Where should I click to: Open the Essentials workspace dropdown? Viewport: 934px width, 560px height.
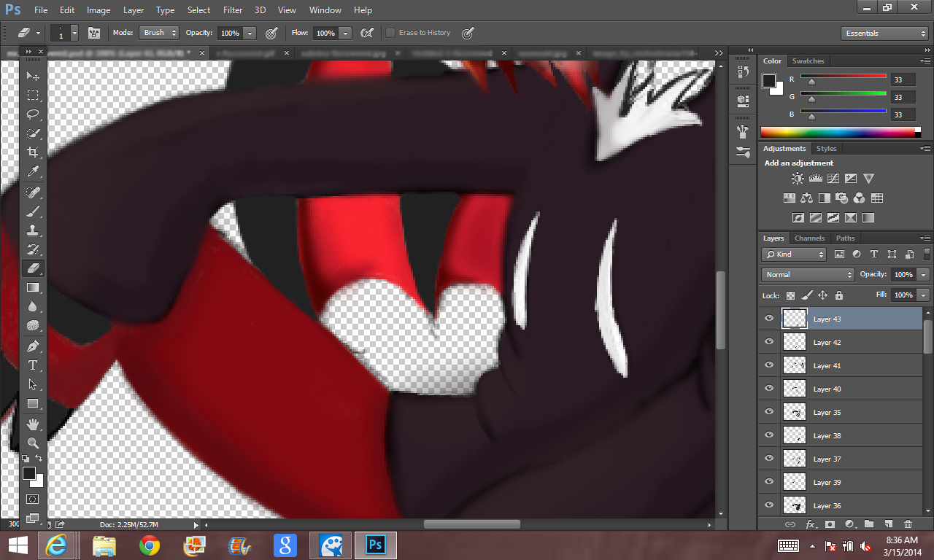(884, 34)
